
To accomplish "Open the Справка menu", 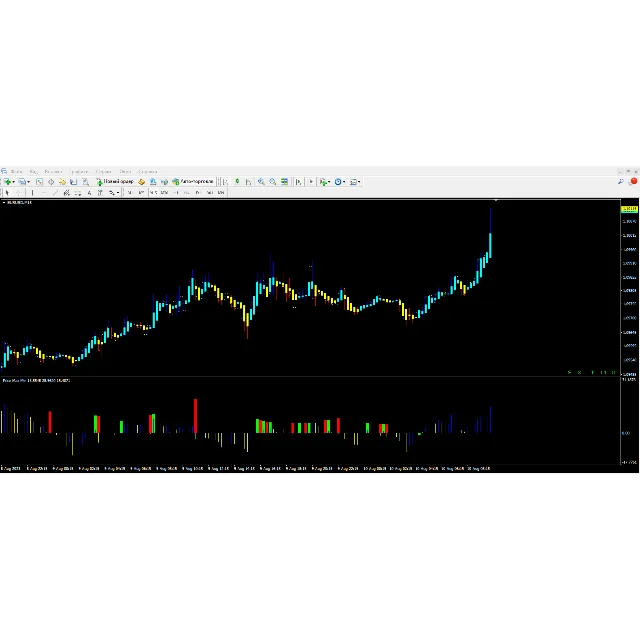I will pyautogui.click(x=148, y=171).
